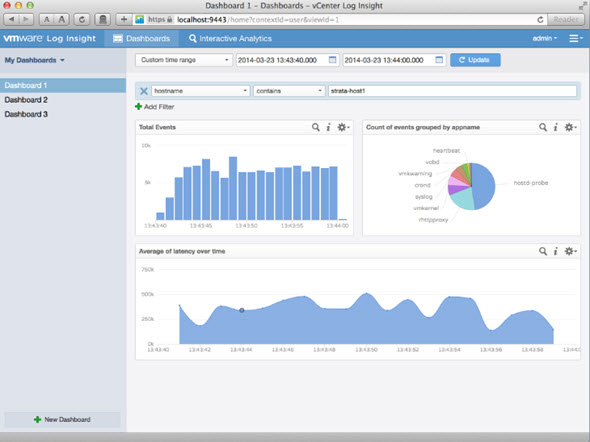Open latency widget gear settings menu
The image size is (590, 442).
[570, 251]
